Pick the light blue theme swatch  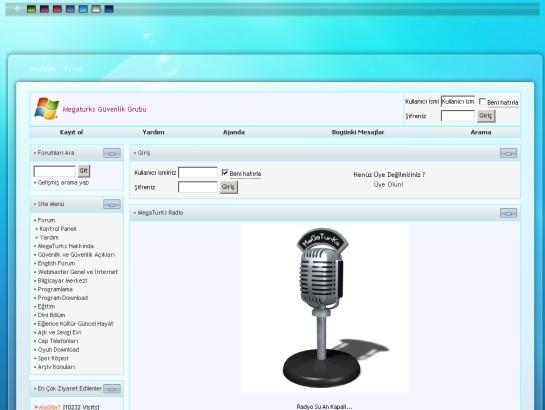[83, 9]
